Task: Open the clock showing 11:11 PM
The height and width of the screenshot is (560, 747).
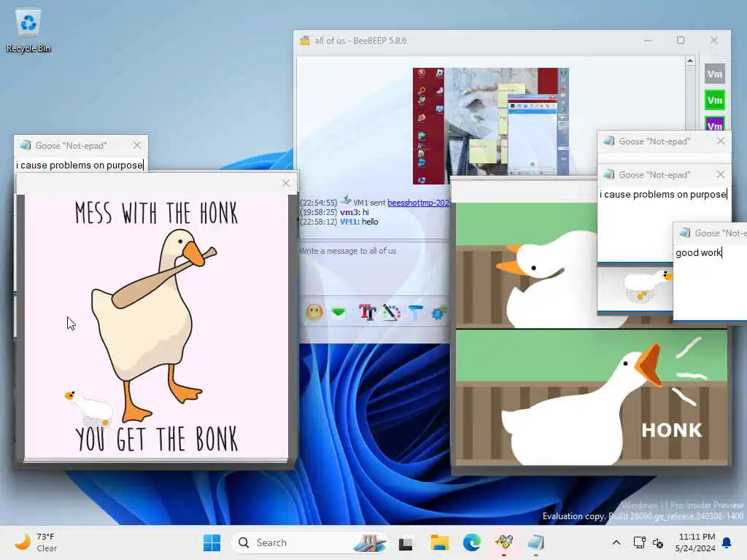Action: click(697, 542)
